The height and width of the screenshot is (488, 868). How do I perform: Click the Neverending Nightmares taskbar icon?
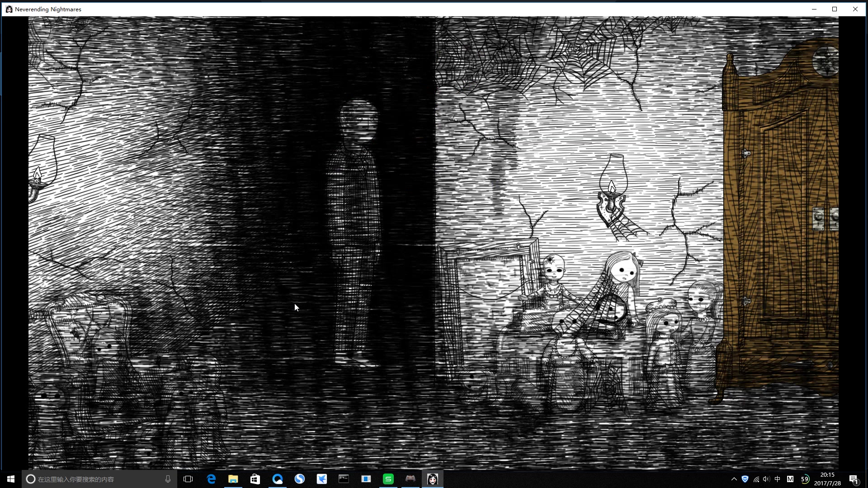[x=432, y=479]
